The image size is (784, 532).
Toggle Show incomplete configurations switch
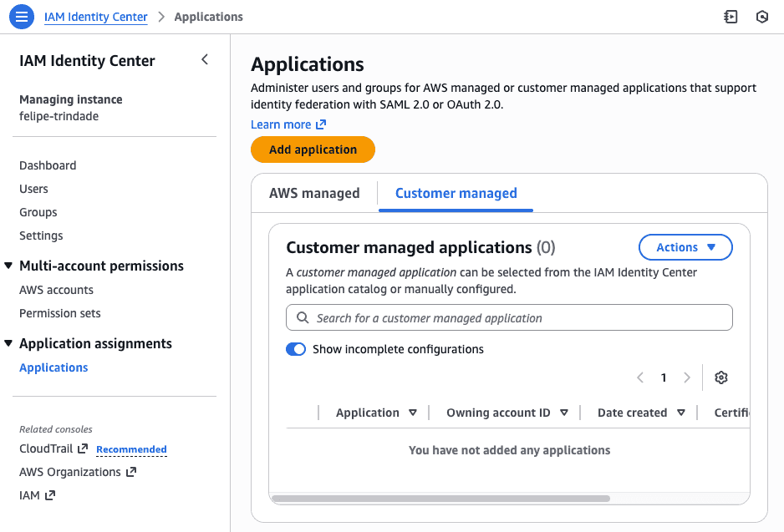coord(296,349)
